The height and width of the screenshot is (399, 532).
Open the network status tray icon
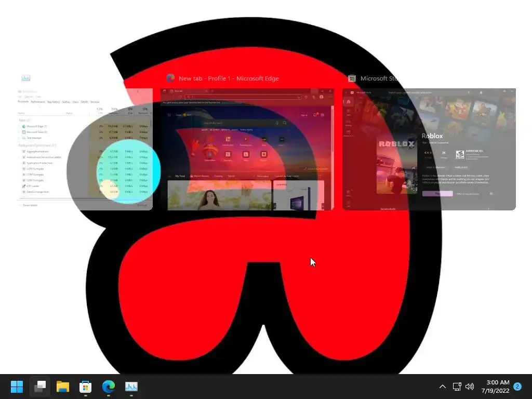pos(457,387)
